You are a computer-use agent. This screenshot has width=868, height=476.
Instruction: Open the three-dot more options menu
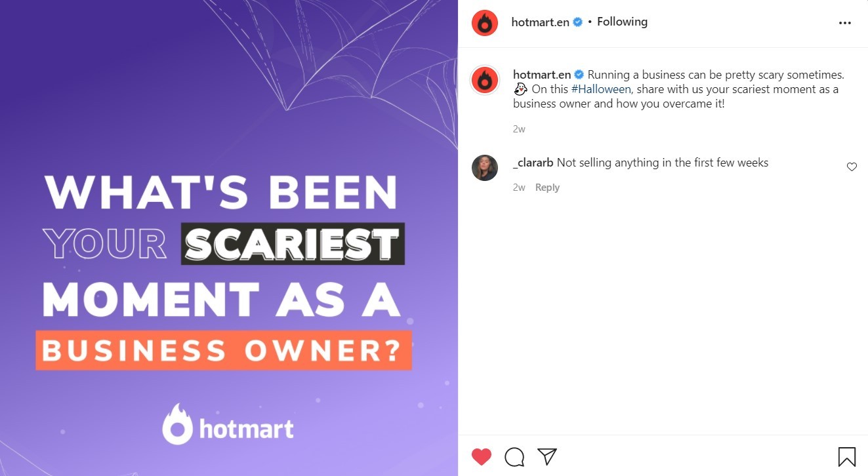(844, 23)
